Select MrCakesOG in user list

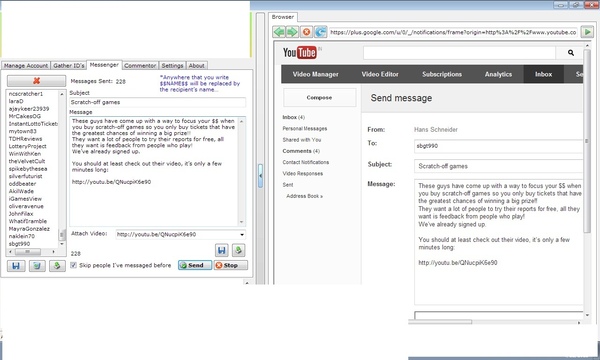[x=24, y=116]
